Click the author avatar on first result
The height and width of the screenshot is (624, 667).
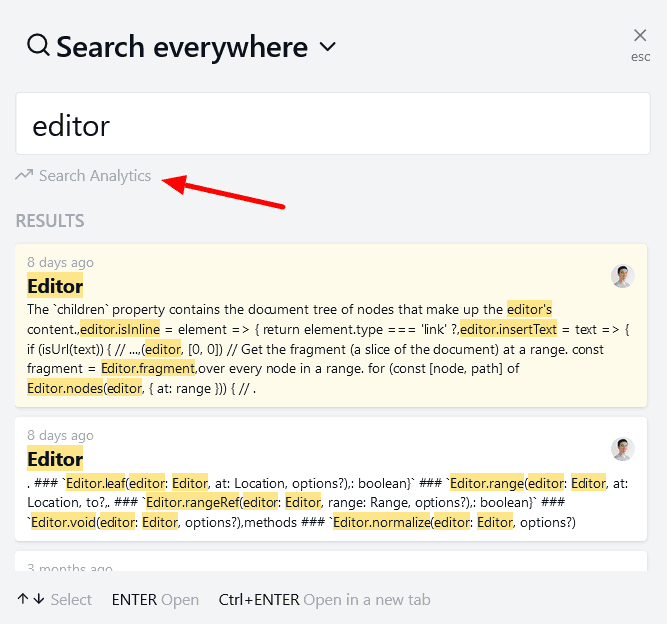pos(623,276)
